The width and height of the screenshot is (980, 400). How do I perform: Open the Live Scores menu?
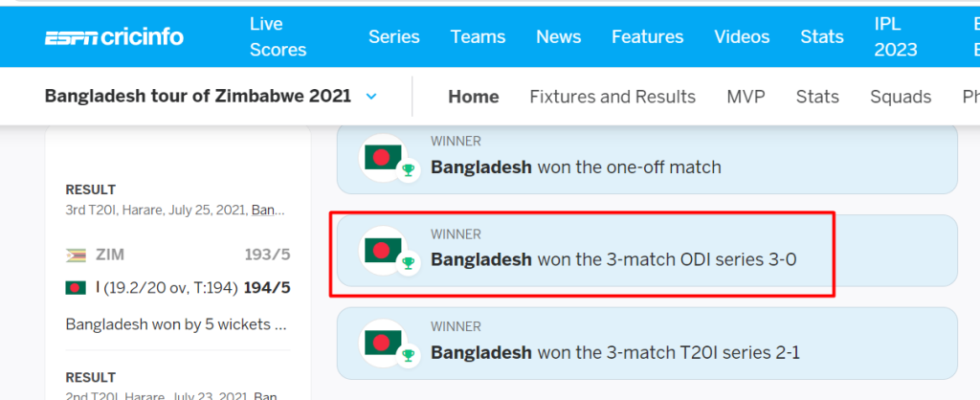278,37
